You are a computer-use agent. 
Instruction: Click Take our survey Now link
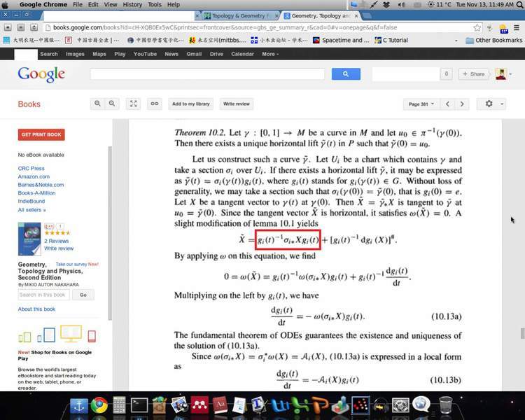(x=77, y=265)
